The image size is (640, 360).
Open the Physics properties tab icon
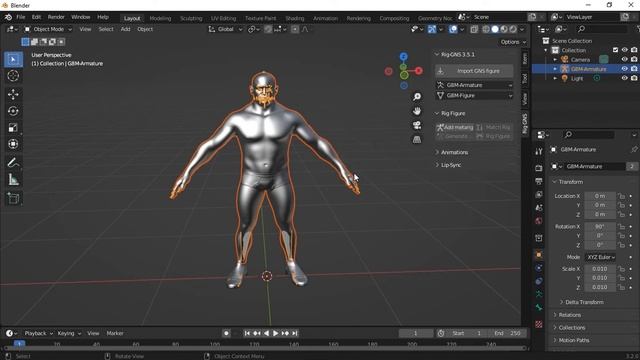(539, 268)
